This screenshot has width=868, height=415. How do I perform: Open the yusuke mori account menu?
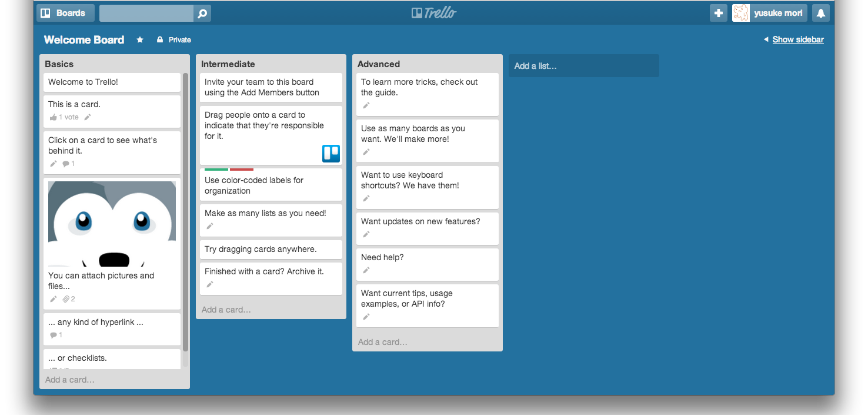click(x=769, y=13)
